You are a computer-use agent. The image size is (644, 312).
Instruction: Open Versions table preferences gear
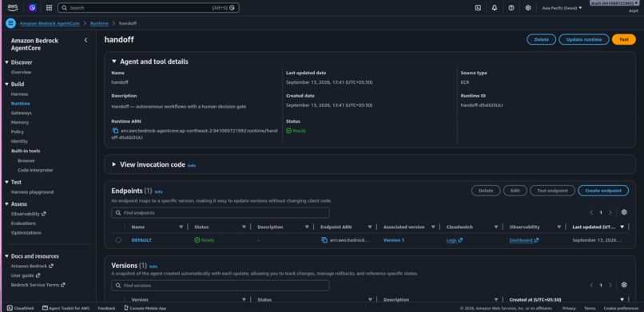click(624, 285)
